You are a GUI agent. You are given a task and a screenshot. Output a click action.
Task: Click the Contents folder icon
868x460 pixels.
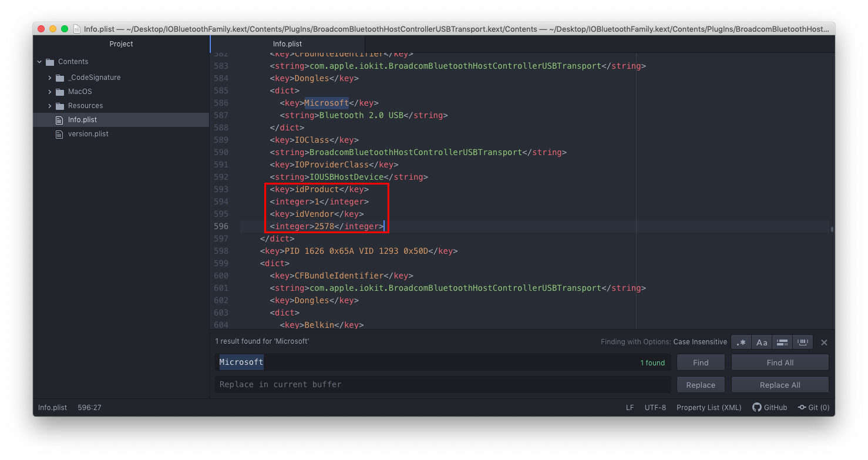[x=49, y=62]
